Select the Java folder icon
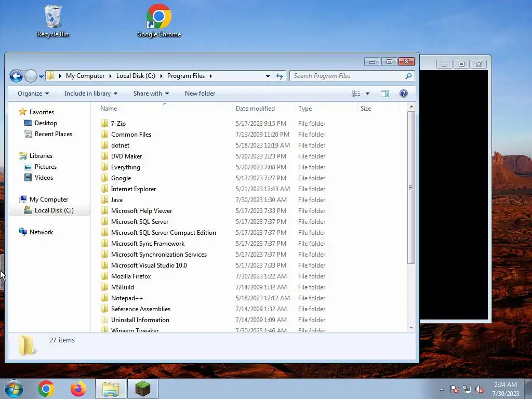 click(104, 199)
